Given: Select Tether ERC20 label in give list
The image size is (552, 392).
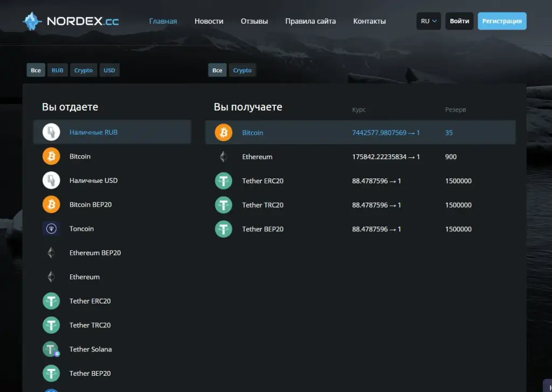Looking at the screenshot, I should pos(90,301).
